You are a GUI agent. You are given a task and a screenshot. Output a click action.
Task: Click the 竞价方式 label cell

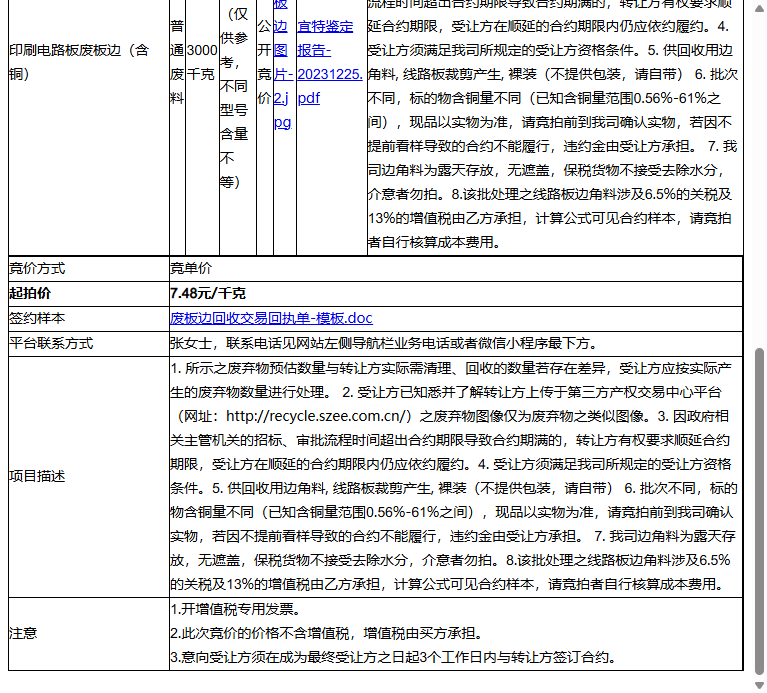pos(89,268)
